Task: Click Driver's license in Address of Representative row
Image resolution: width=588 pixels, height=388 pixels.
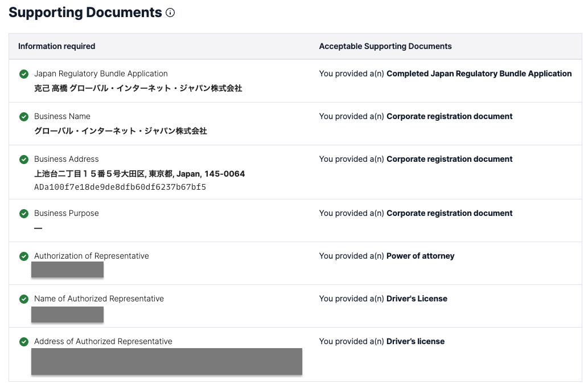Action: pos(416,341)
